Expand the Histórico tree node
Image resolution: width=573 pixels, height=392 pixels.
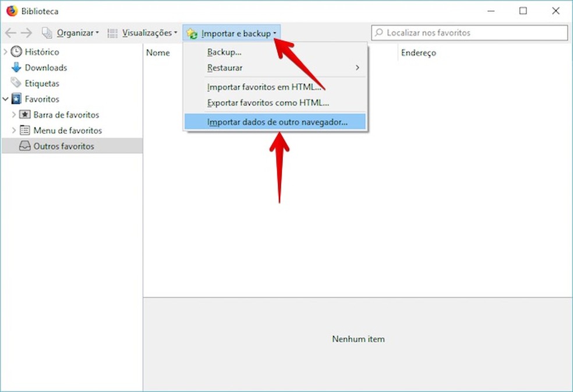coord(5,52)
